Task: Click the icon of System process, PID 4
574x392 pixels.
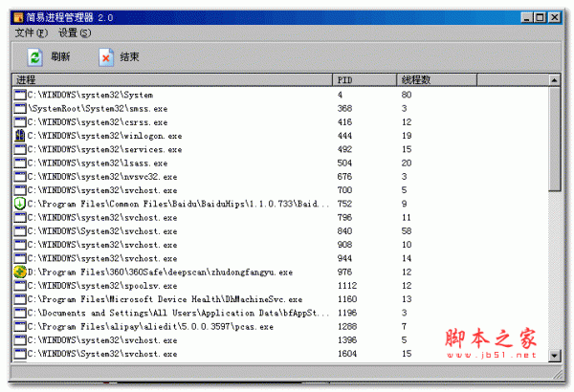Action: (20, 95)
